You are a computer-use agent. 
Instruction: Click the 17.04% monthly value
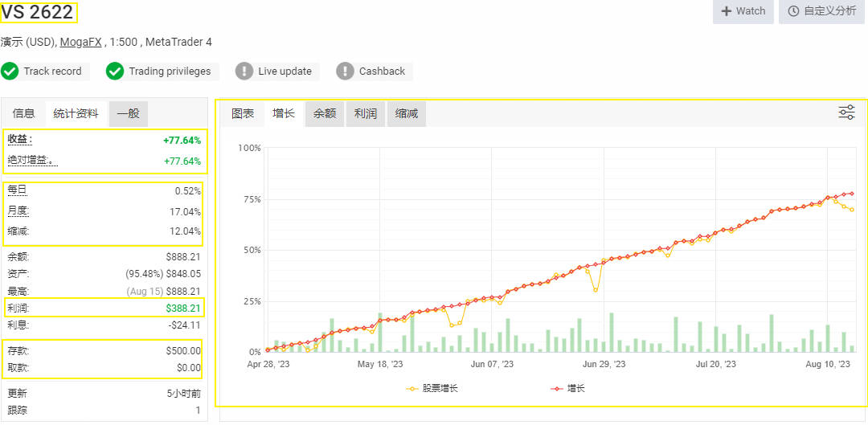click(186, 211)
